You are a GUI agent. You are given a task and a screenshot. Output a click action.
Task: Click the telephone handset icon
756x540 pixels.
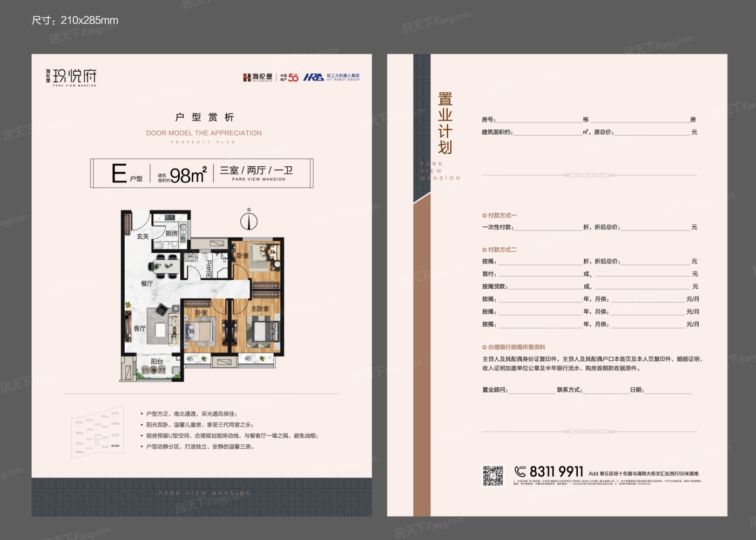[x=519, y=471]
